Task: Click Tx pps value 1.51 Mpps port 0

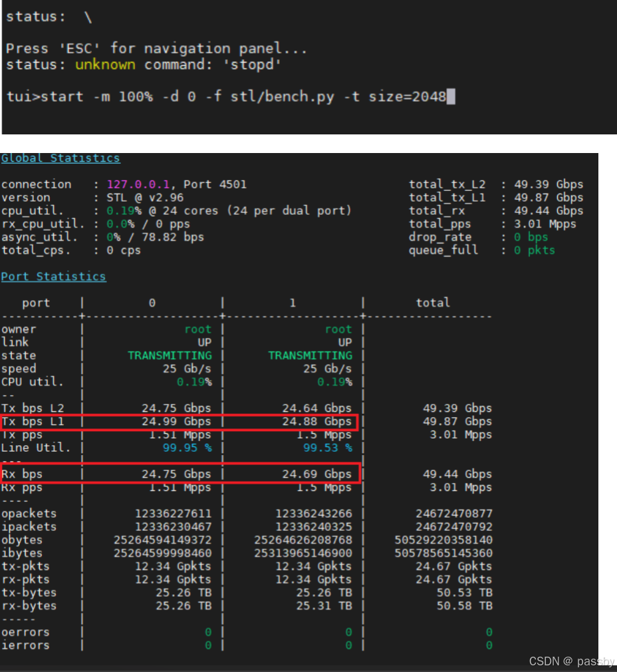Action: [x=180, y=434]
